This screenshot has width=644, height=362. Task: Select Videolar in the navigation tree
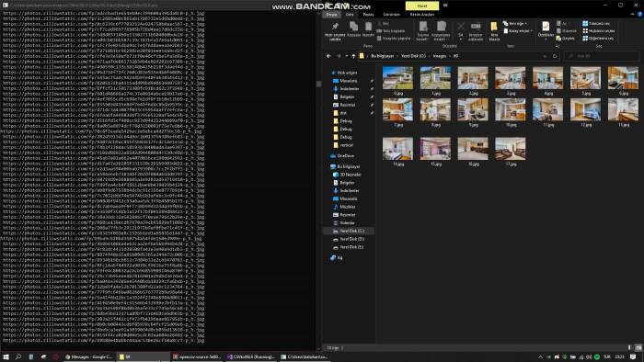345,223
